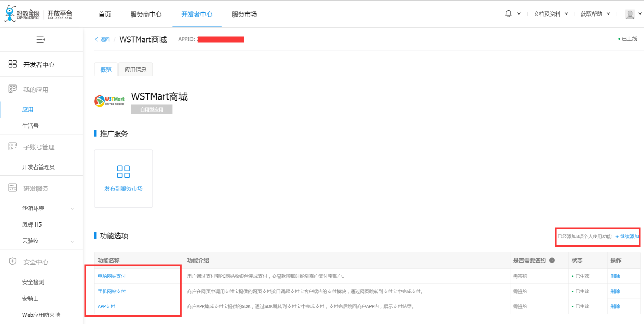
Task: Click the user avatar icon
Action: click(630, 15)
